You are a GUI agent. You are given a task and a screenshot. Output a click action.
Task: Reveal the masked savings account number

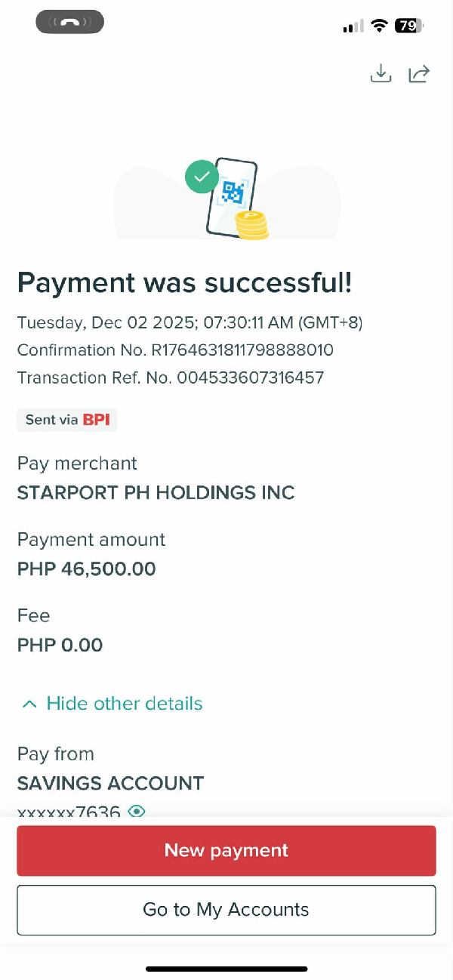click(137, 811)
